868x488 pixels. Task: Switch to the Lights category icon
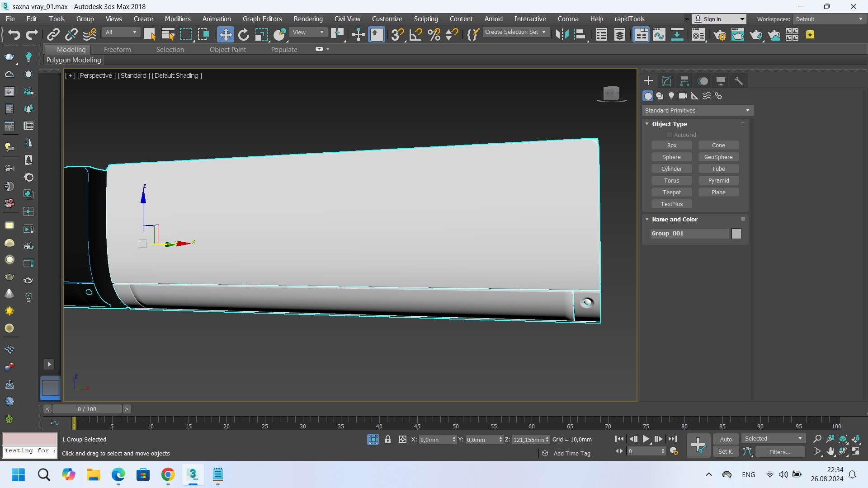(671, 96)
